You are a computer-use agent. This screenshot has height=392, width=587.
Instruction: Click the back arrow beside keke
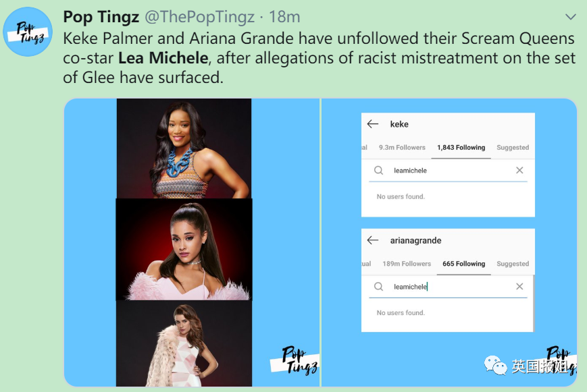[x=372, y=124]
